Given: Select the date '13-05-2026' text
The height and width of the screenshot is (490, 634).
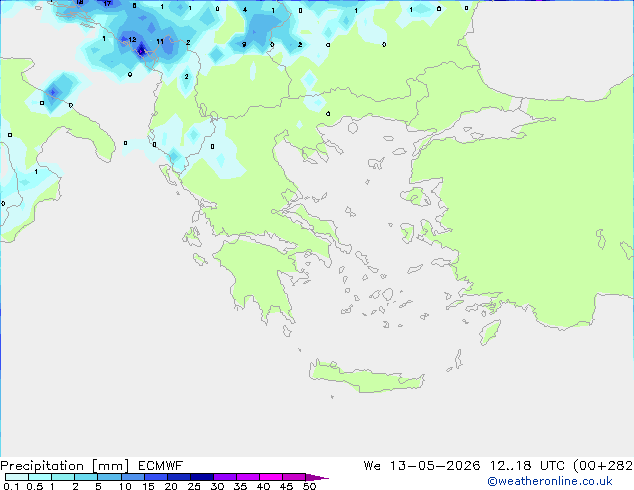Looking at the screenshot, I should pos(435,466).
